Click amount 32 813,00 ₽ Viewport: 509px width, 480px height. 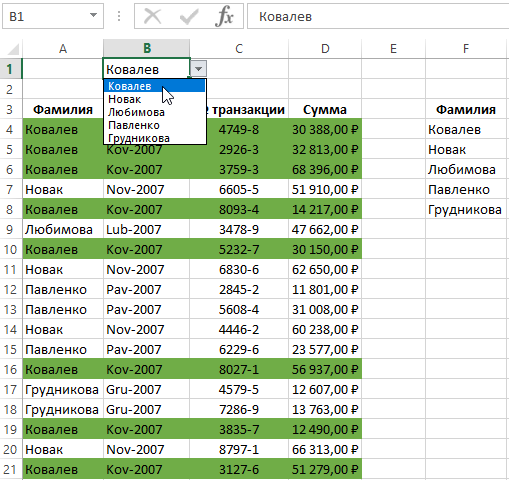click(325, 149)
